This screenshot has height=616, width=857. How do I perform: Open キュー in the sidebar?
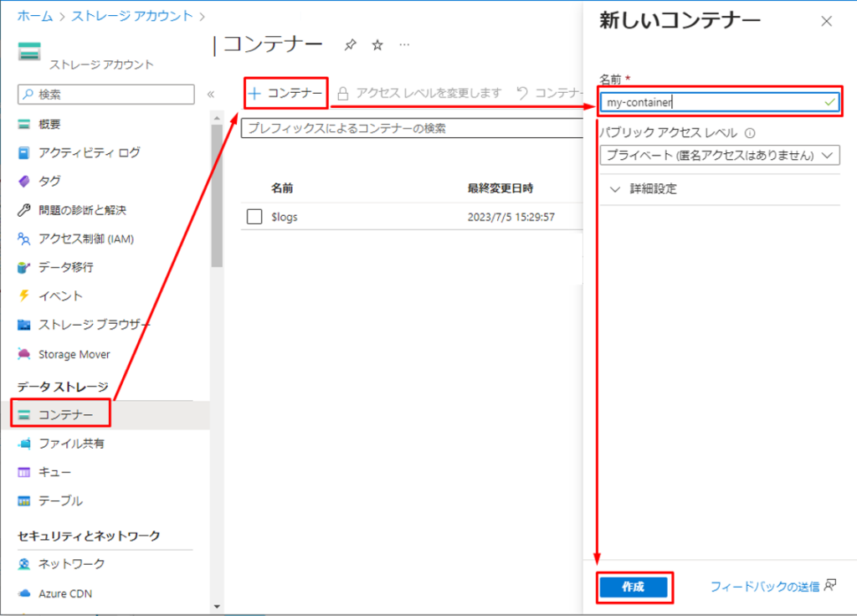(54, 472)
